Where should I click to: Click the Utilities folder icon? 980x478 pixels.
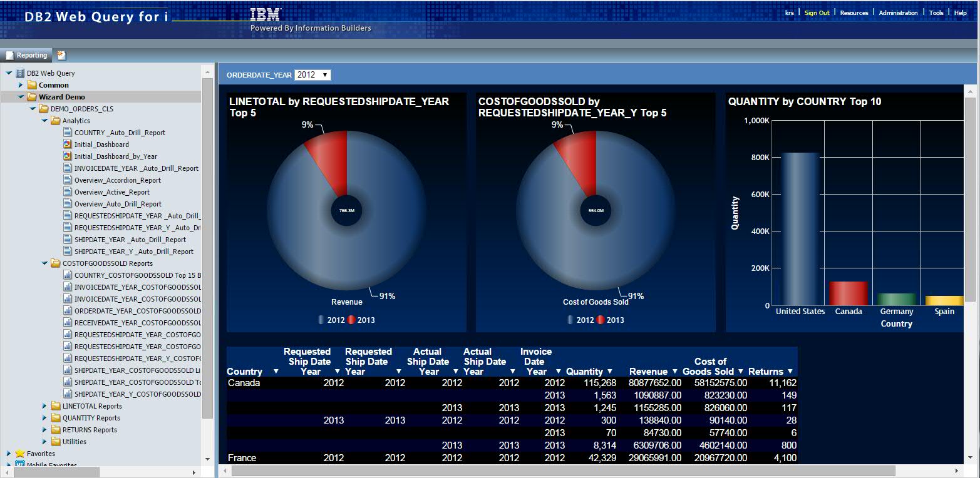pyautogui.click(x=56, y=442)
